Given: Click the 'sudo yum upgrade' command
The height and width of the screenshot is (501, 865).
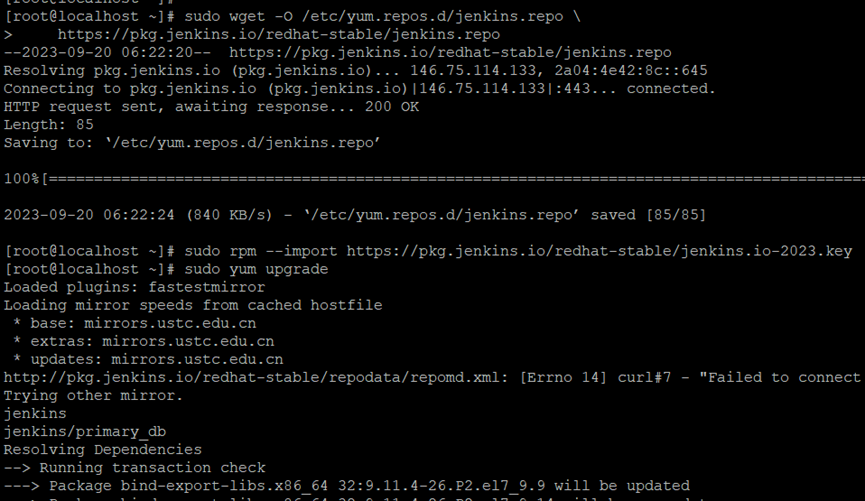Looking at the screenshot, I should click(256, 269).
